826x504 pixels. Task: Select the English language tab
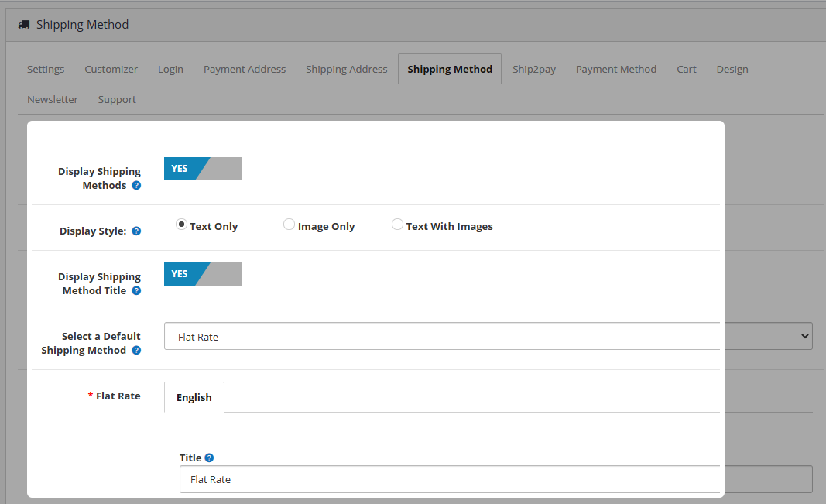[x=194, y=397]
